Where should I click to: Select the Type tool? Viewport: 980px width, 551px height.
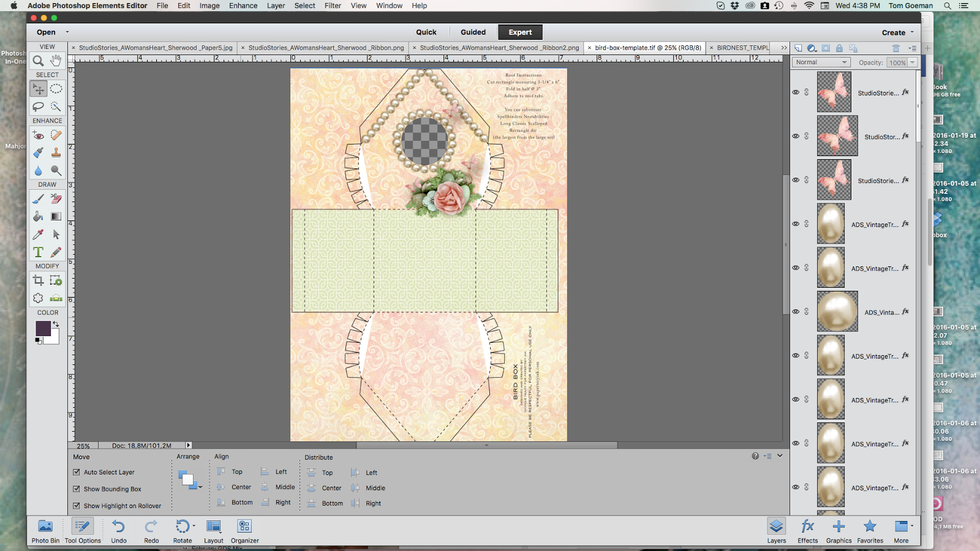click(x=38, y=252)
